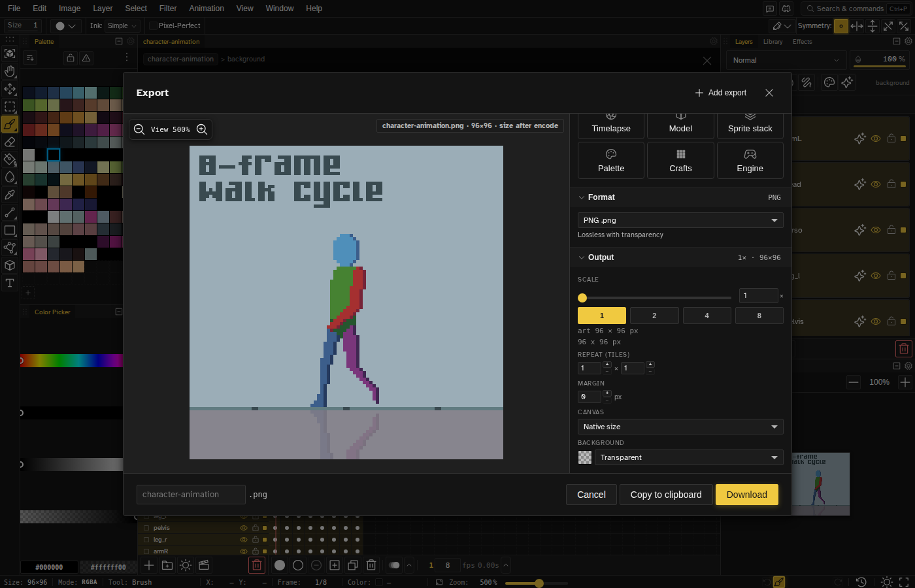Adjust the export Scale slider
Viewport: 915px width, 588px height.
click(654, 298)
